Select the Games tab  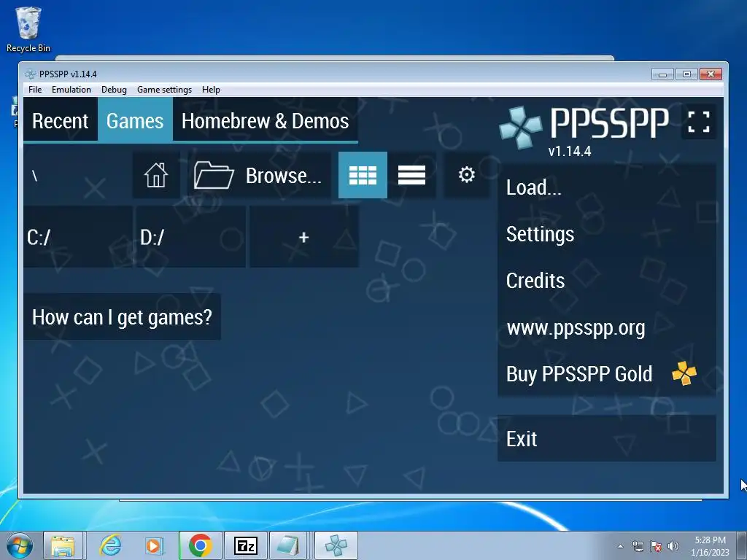[x=135, y=121]
